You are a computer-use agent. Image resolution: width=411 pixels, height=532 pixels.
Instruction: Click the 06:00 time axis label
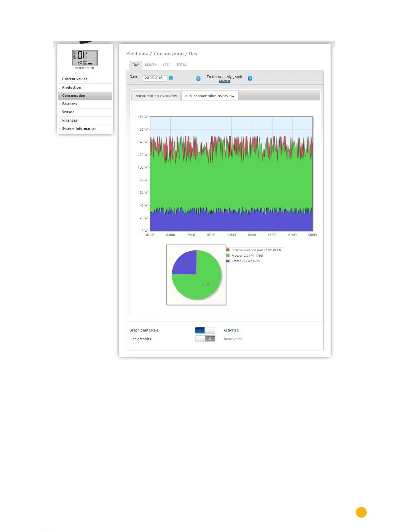point(191,235)
